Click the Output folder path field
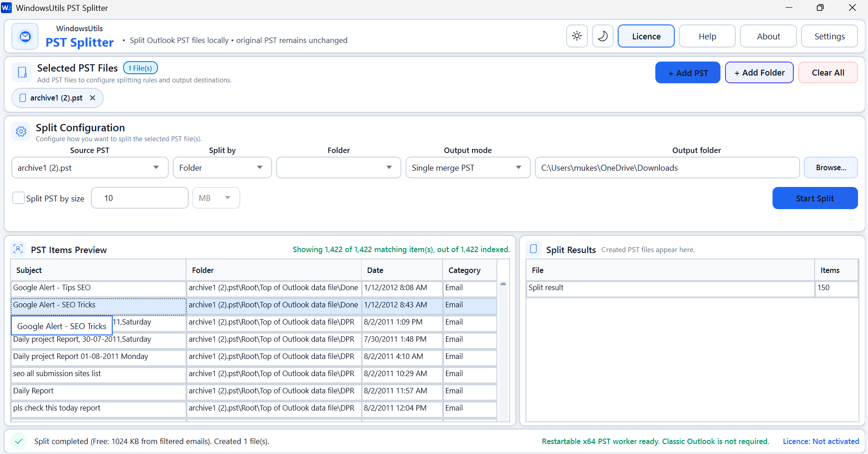The image size is (868, 454). [667, 167]
